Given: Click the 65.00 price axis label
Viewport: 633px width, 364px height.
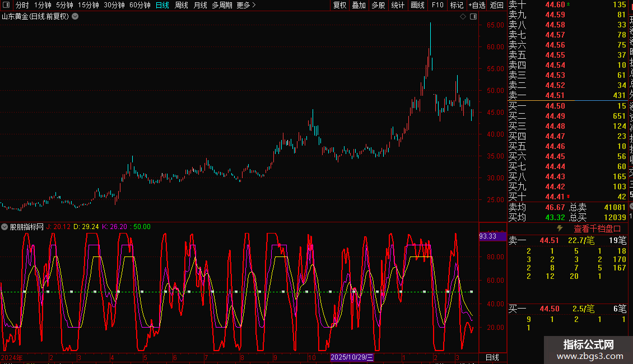Looking at the screenshot, I should (495, 25).
